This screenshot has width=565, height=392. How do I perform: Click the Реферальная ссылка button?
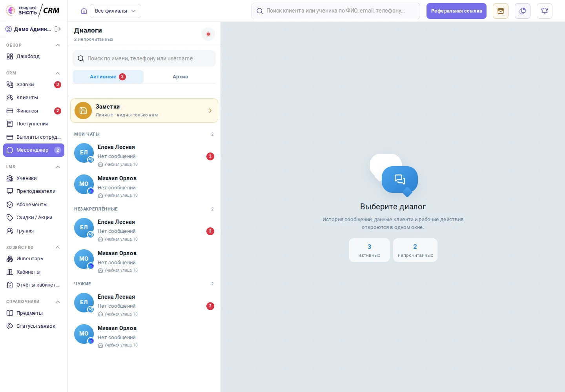tap(456, 11)
